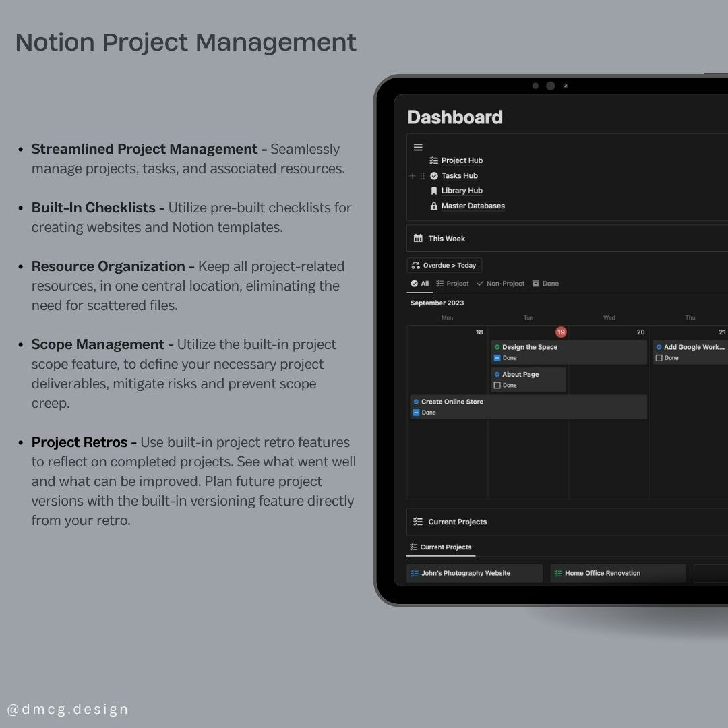This screenshot has width=728, height=728.
Task: Select day 18 in the calendar
Action: pos(479,332)
